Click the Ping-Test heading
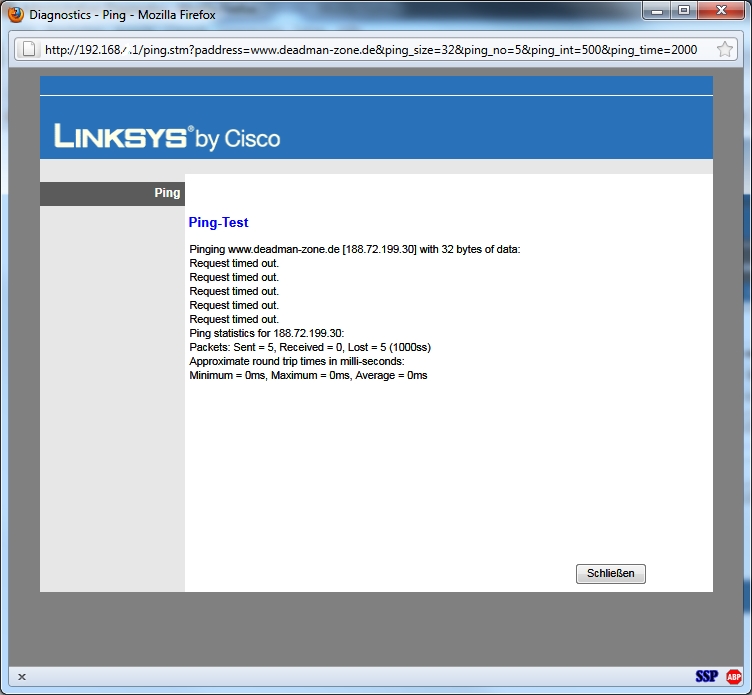Viewport: 752px width, 695px height. (x=218, y=223)
